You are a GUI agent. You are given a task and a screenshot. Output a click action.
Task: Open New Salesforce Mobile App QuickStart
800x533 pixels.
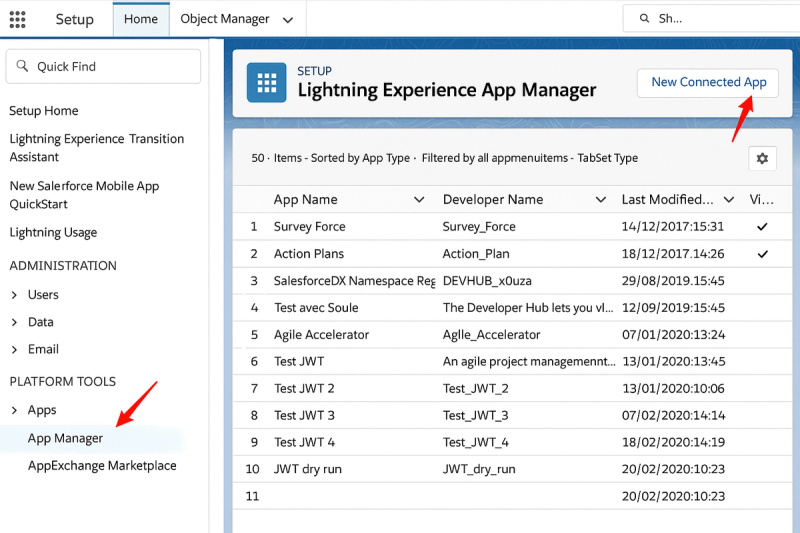click(84, 195)
